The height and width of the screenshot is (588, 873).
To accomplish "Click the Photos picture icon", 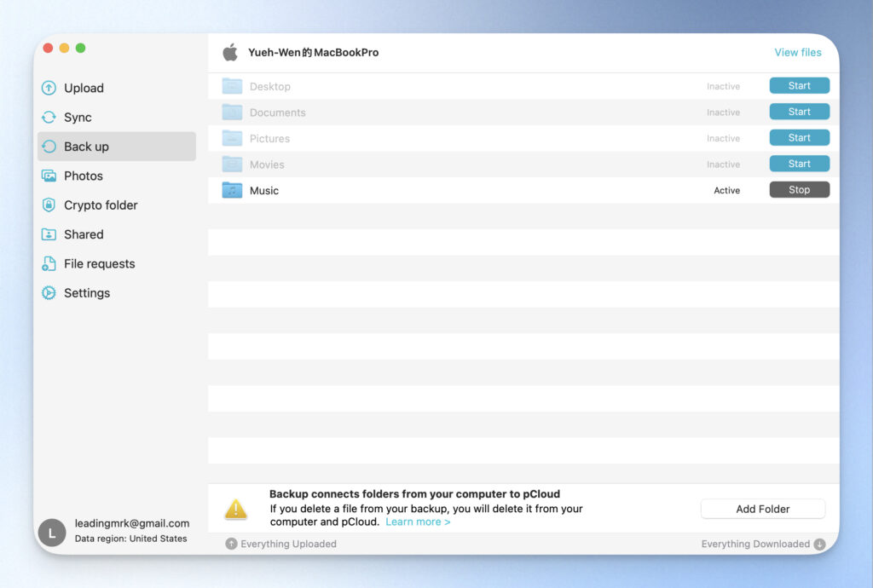I will pyautogui.click(x=49, y=176).
